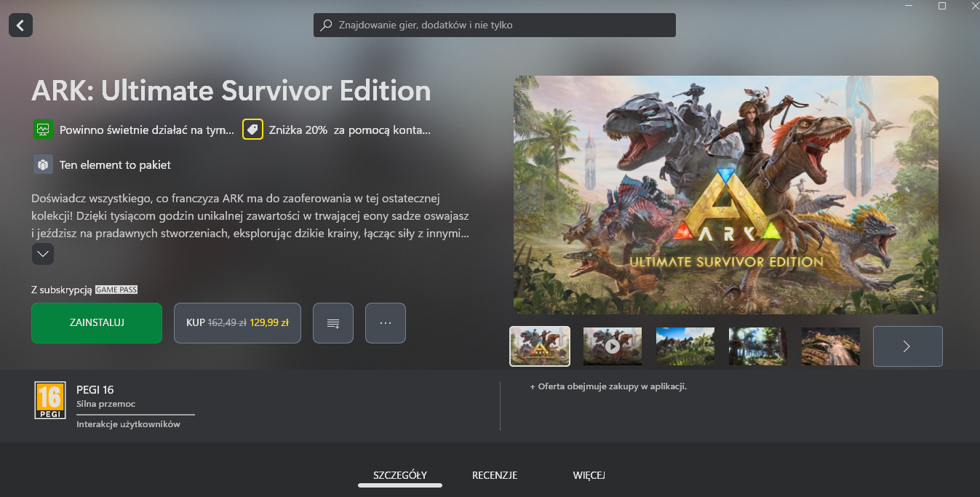The width and height of the screenshot is (980, 497).
Task: Click the PEGI 16 rating icon
Action: click(x=50, y=400)
